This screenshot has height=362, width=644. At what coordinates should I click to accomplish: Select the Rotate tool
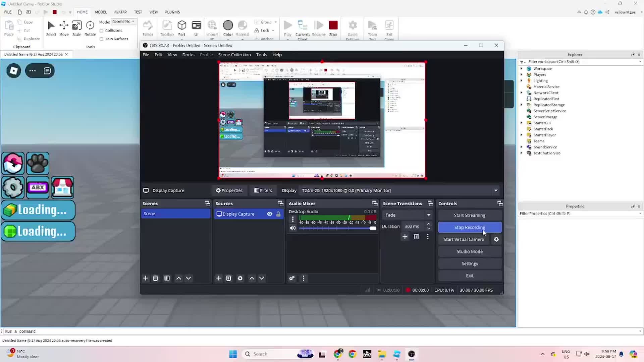coord(90,27)
